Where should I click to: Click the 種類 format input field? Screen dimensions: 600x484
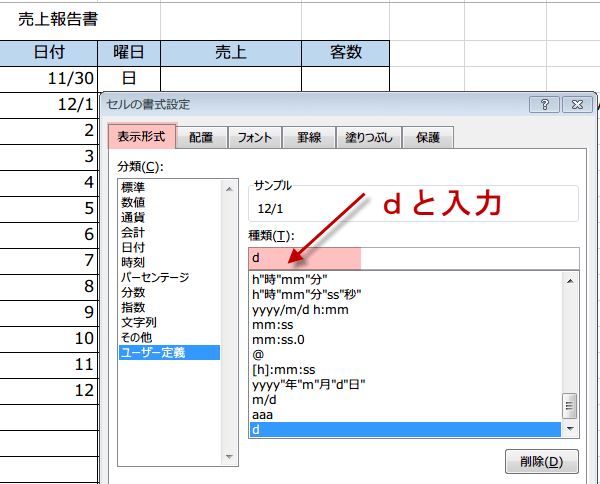[414, 258]
